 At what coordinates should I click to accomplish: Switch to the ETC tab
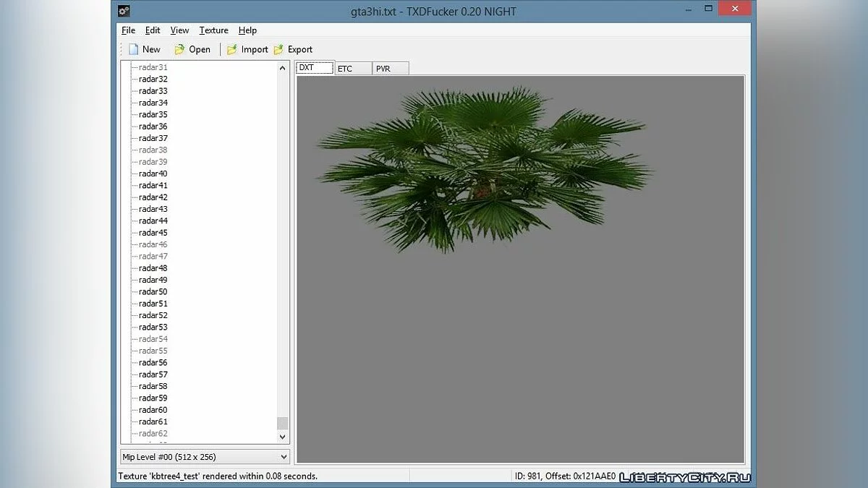(353, 69)
